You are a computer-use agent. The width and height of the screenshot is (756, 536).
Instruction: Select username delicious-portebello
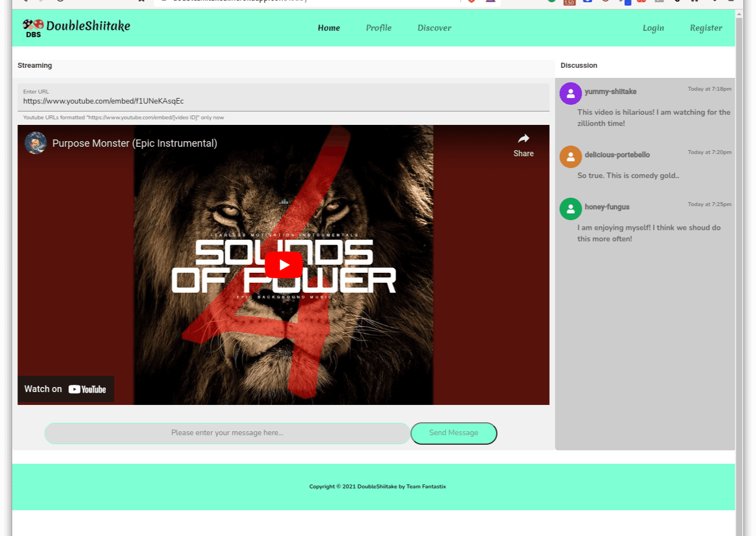(x=617, y=155)
